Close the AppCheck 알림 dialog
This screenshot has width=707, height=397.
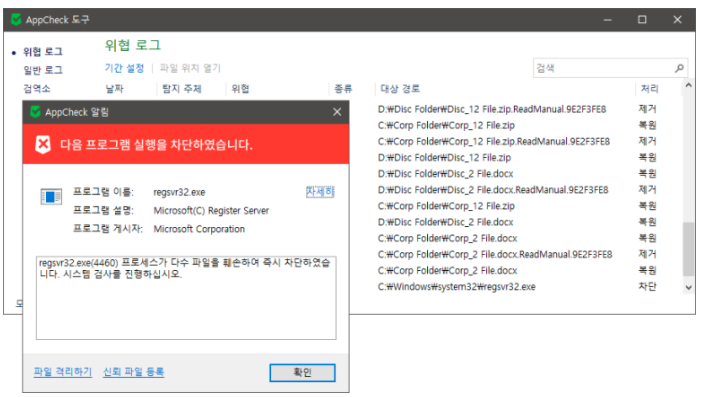click(337, 112)
